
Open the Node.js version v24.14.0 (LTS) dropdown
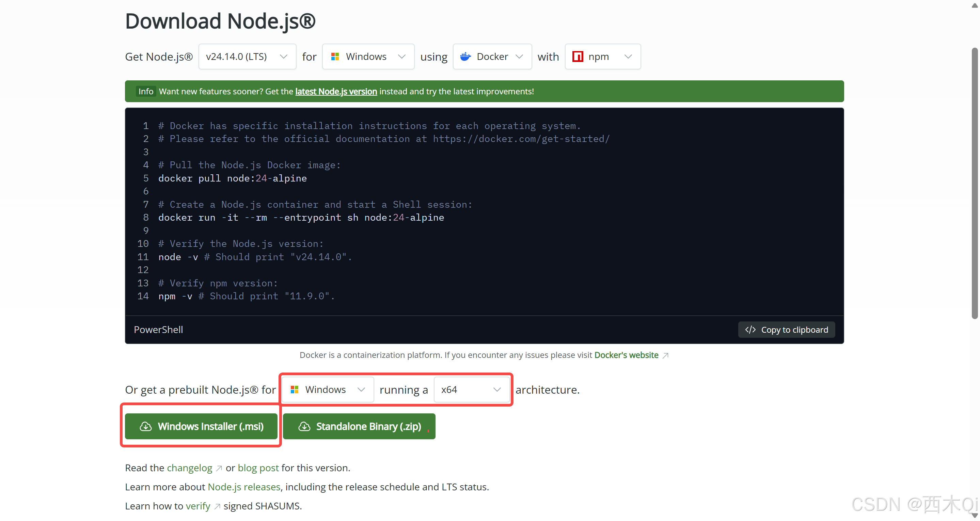pos(247,57)
